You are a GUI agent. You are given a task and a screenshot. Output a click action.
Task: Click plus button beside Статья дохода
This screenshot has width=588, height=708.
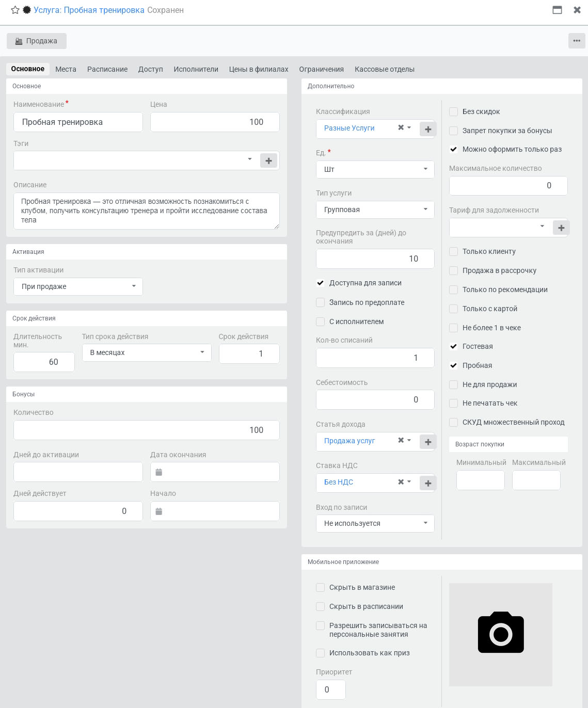[x=428, y=442]
